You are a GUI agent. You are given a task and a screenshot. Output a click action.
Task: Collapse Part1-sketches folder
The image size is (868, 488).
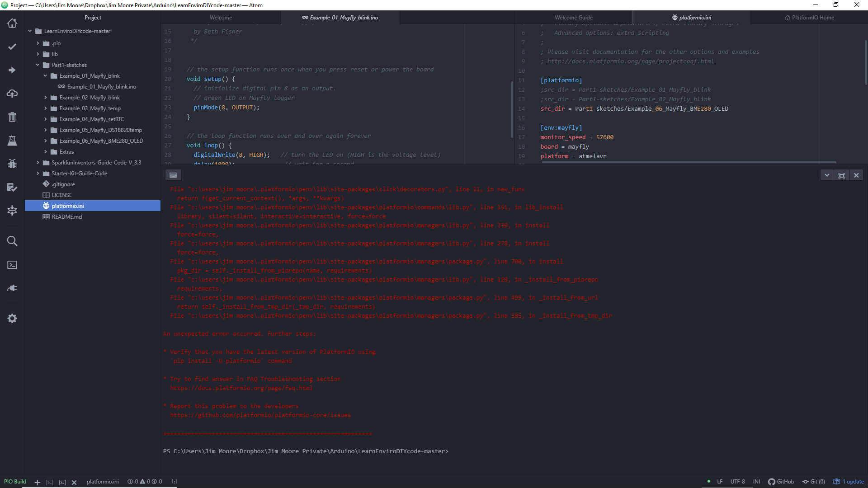click(38, 65)
